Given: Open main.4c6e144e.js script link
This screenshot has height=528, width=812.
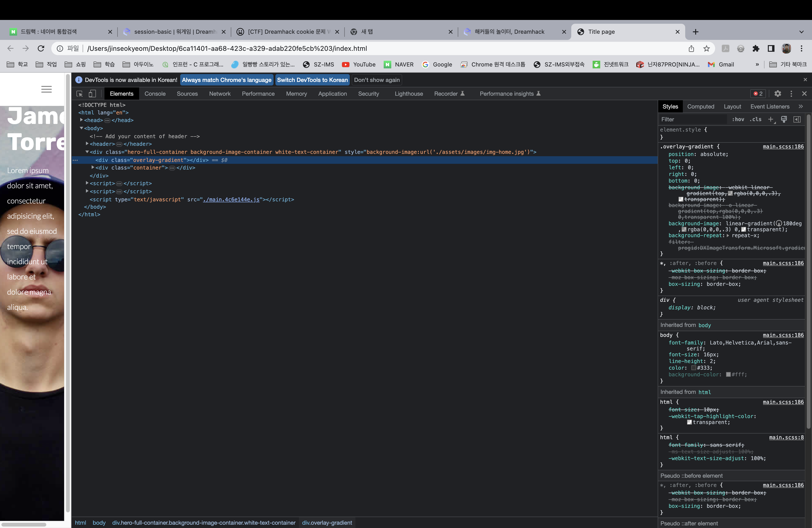Looking at the screenshot, I should [231, 199].
